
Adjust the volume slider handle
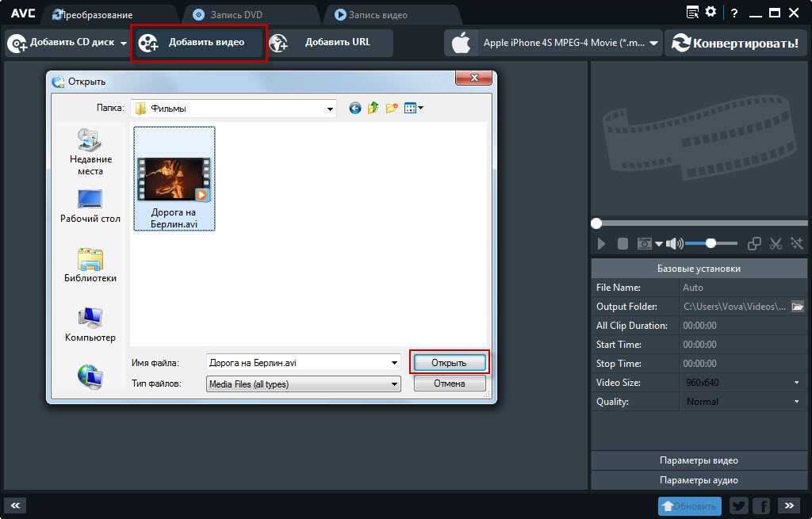pos(710,243)
